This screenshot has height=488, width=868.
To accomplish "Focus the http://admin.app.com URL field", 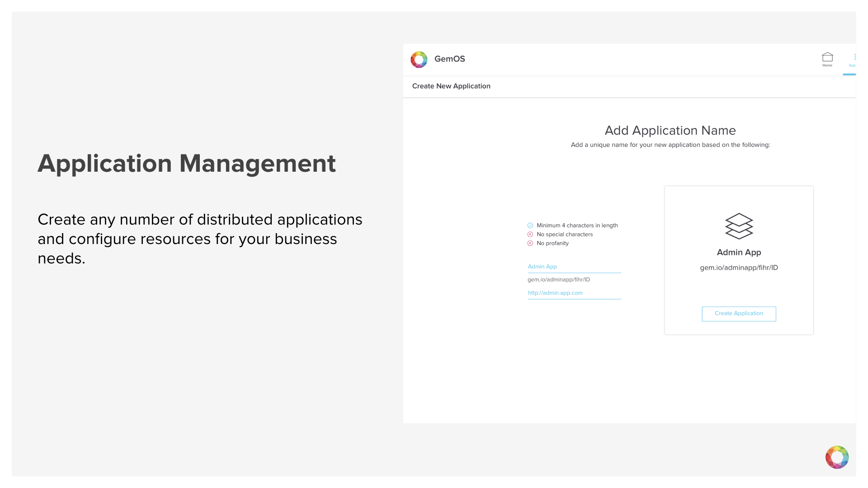I will [x=574, y=293].
